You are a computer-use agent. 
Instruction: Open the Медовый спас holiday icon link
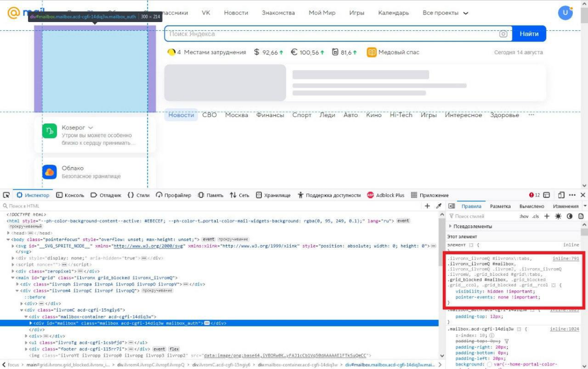tap(371, 52)
